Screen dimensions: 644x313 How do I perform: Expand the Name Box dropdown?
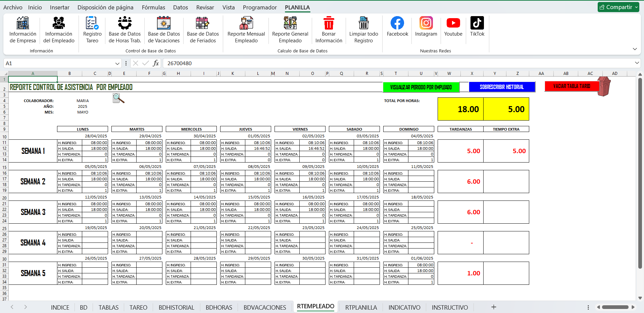click(x=117, y=63)
